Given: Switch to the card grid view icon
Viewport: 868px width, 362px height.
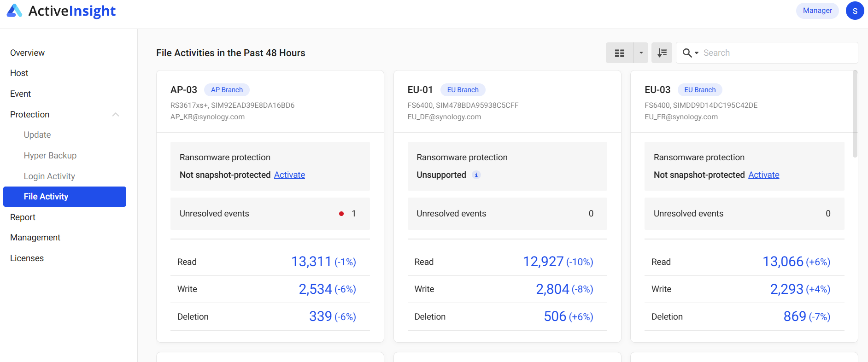Looking at the screenshot, I should pos(620,53).
